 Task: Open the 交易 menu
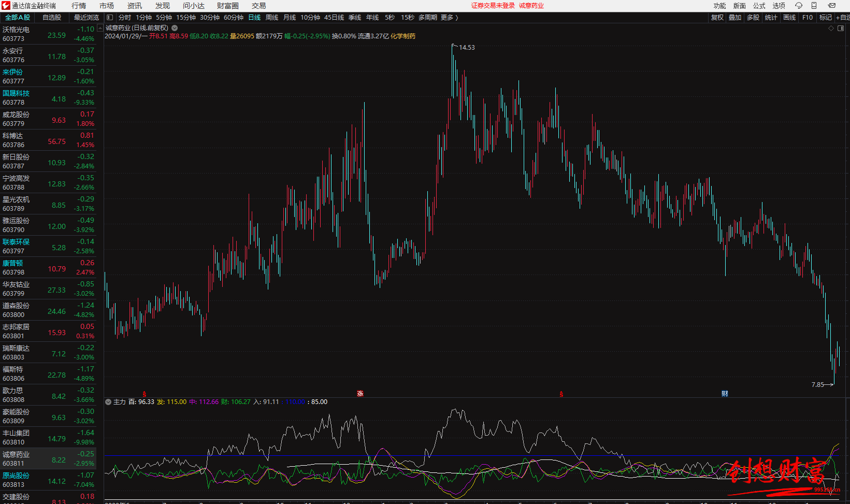click(259, 6)
